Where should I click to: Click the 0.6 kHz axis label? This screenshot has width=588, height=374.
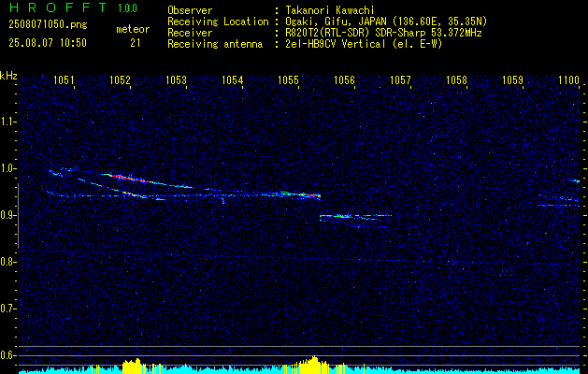(x=7, y=355)
